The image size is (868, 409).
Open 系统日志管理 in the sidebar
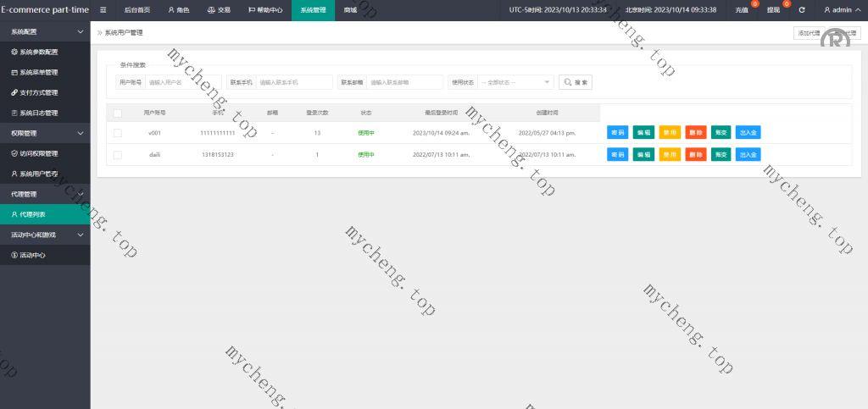tap(38, 113)
